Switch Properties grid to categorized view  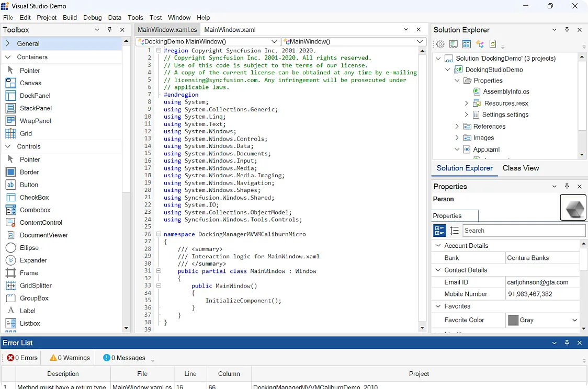[439, 231]
